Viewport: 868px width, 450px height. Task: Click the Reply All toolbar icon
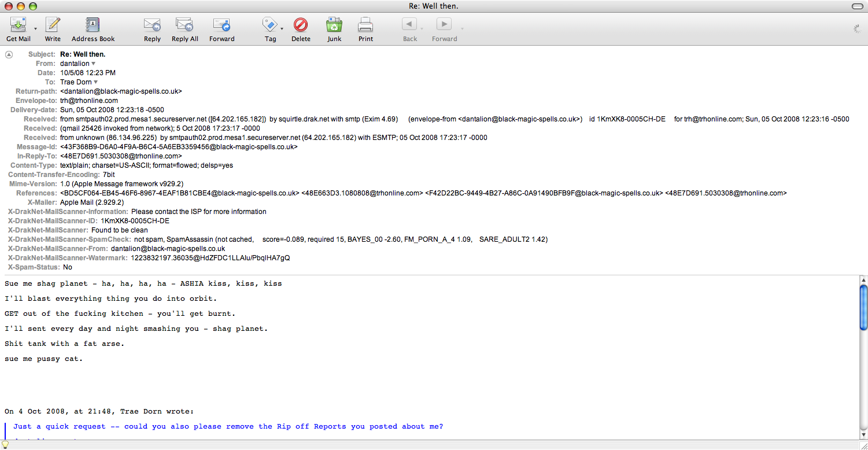(x=184, y=25)
